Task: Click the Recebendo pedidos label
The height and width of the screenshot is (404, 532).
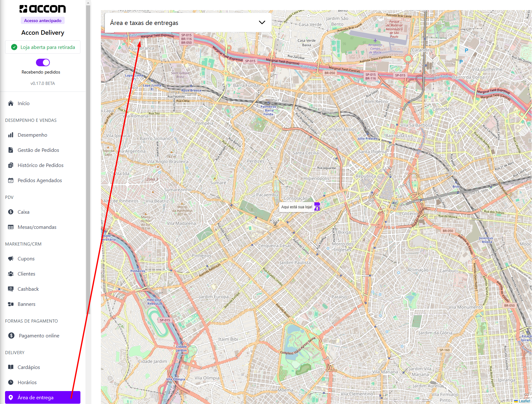Action: [41, 72]
